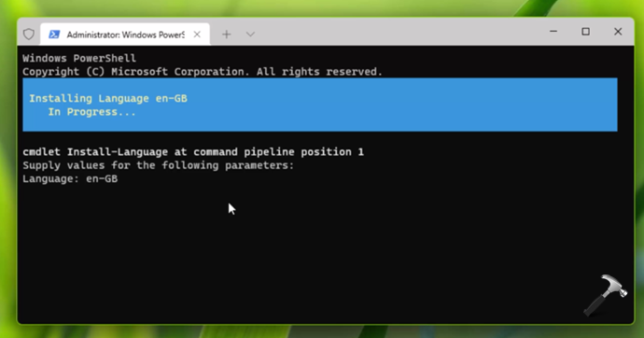Click the Language: en-GB prompt line
This screenshot has height=338, width=644.
[x=70, y=178]
